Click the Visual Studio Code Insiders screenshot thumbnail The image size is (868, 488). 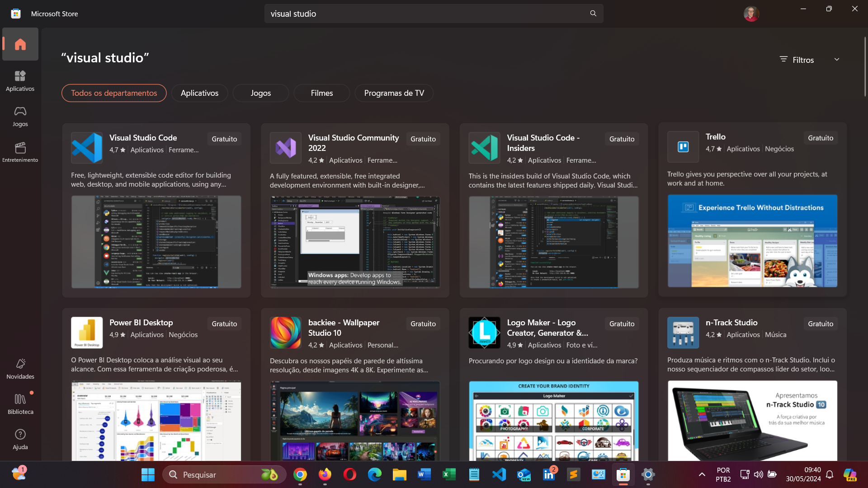pos(554,242)
